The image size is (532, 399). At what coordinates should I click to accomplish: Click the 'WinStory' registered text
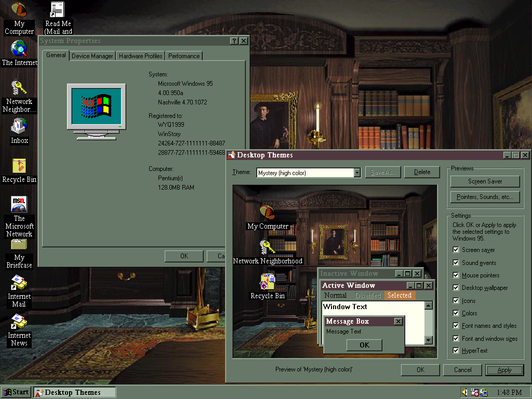point(169,134)
